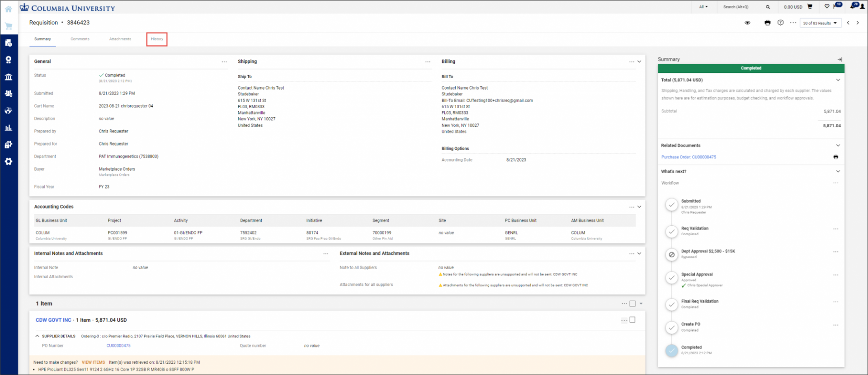Open the Contracts ribbon sidebar icon
868x375 pixels.
8,60
